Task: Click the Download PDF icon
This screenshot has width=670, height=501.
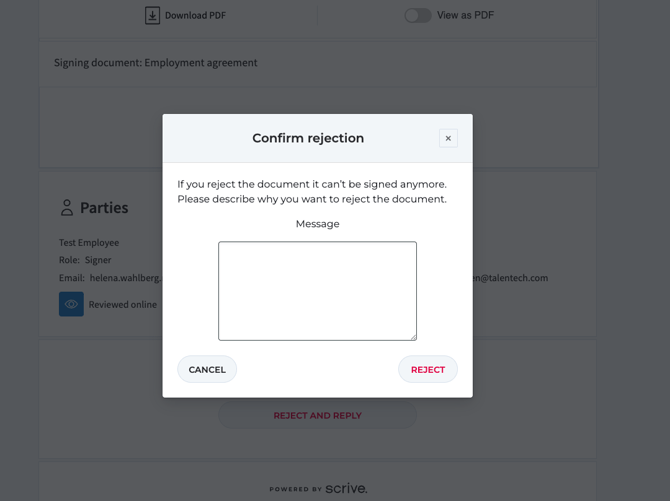Action: (x=152, y=15)
